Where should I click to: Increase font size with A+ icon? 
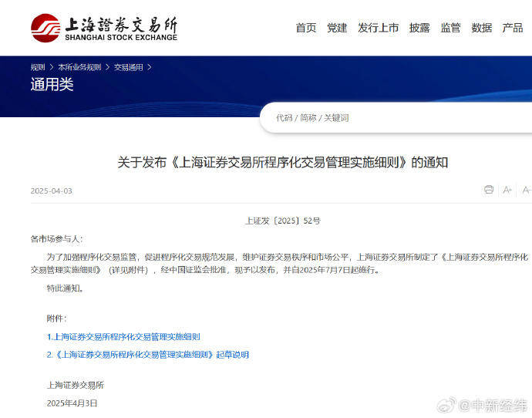click(507, 190)
